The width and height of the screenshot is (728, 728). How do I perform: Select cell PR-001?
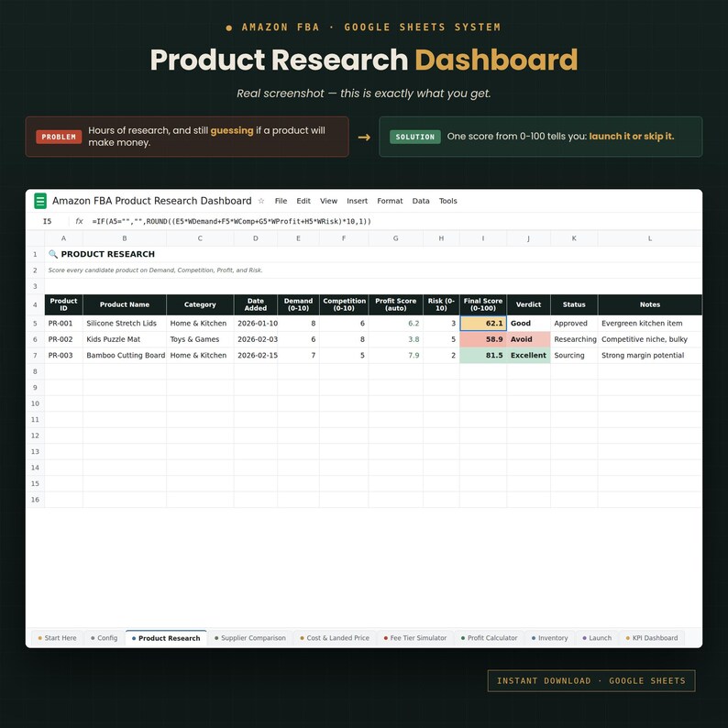coord(63,323)
